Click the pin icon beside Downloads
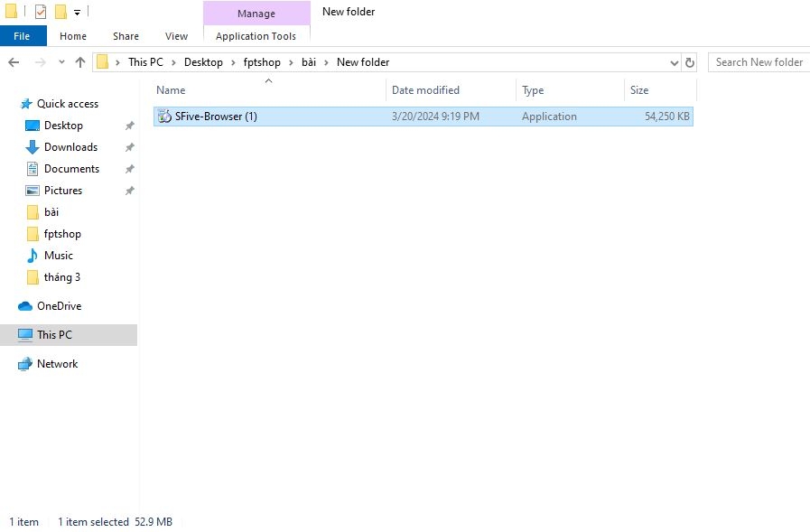This screenshot has width=810, height=532. tap(130, 147)
